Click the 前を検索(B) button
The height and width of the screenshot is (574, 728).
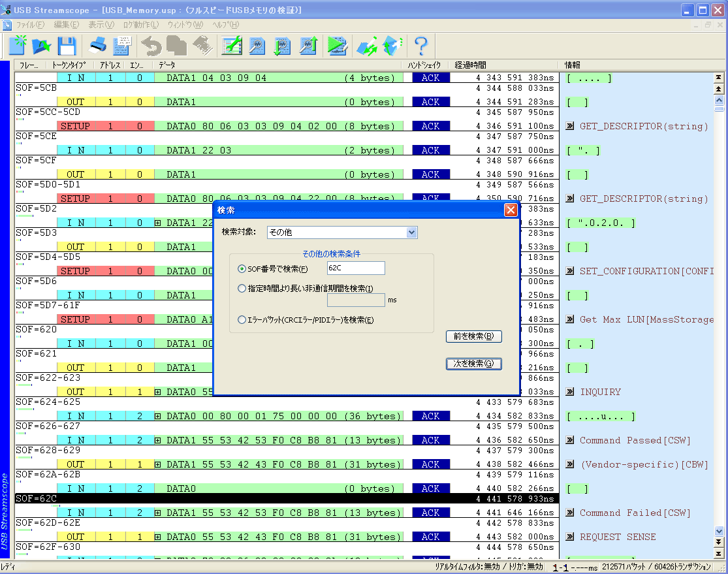click(x=473, y=336)
